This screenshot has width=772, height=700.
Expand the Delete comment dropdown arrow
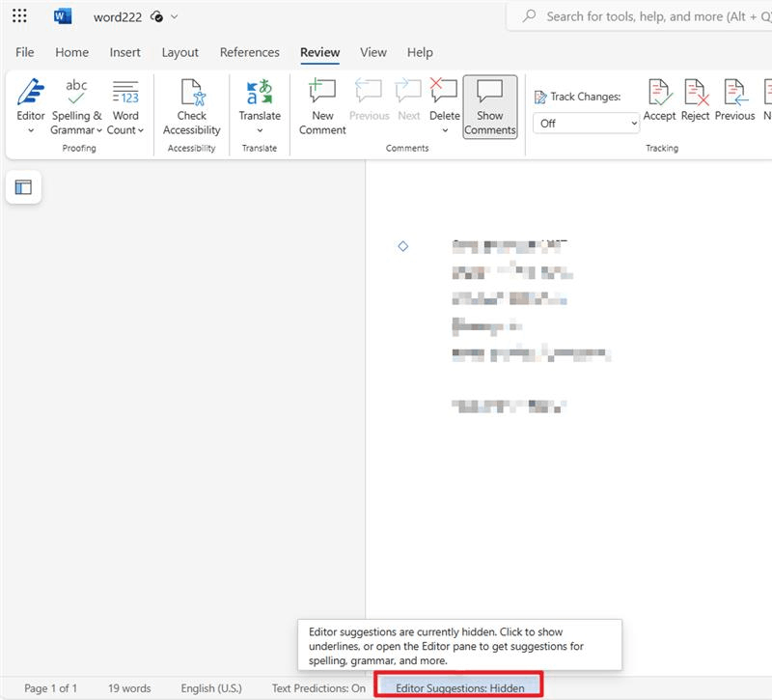[445, 130]
